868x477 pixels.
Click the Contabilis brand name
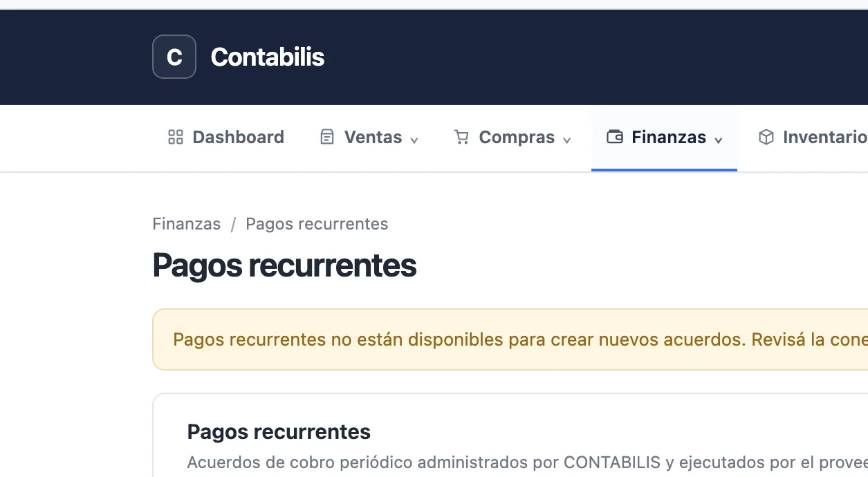267,57
